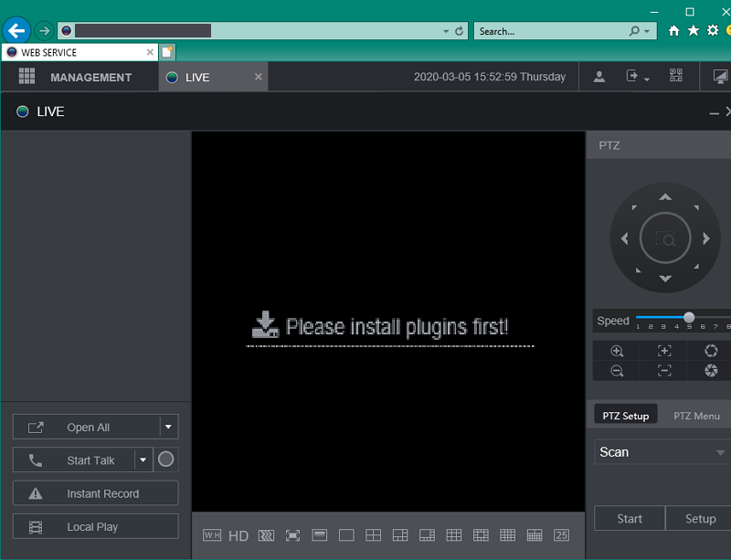Click the PTZ zoom out magnifier
This screenshot has width=731, height=560.
tap(617, 371)
